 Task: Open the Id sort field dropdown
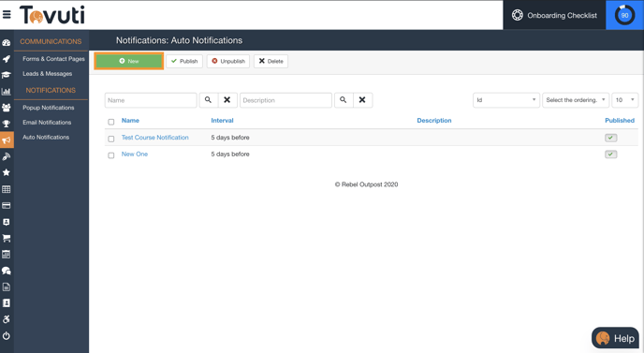[x=506, y=100]
